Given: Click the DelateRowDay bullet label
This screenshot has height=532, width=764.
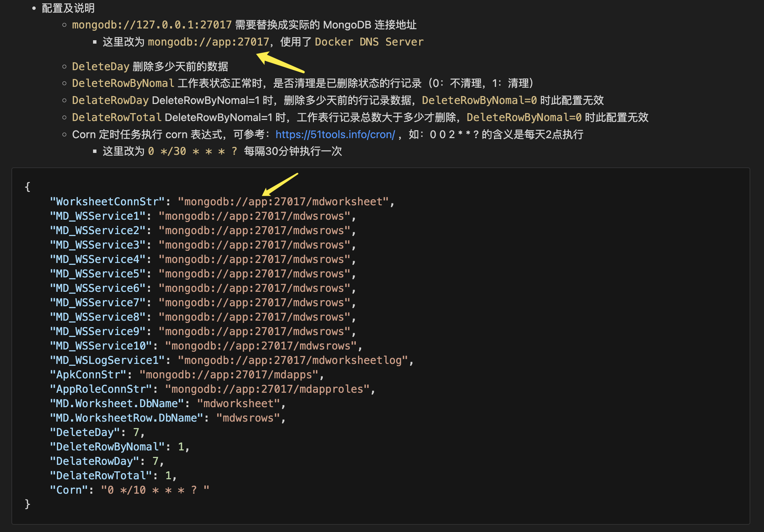Looking at the screenshot, I should [x=110, y=100].
